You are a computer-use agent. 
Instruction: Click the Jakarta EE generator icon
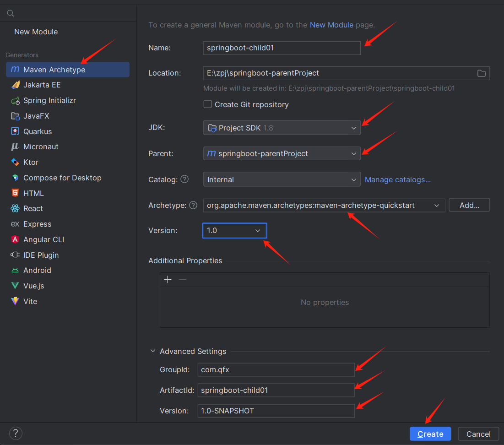15,85
